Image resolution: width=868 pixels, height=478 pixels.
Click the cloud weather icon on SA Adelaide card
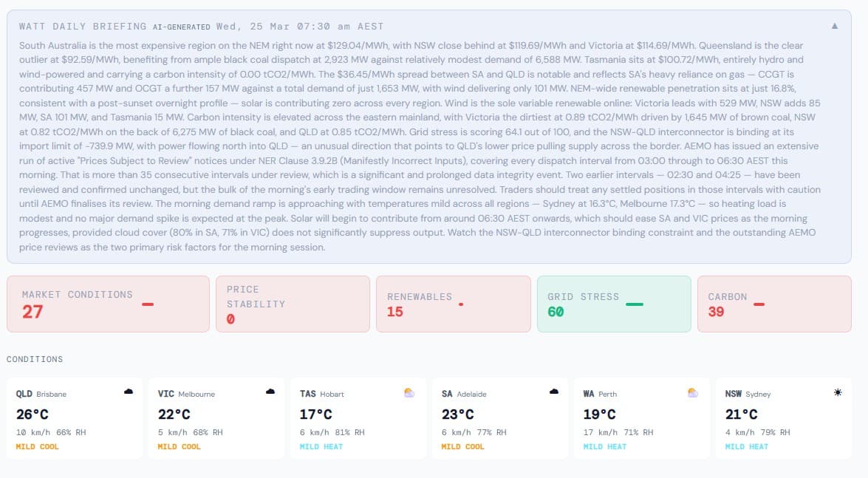(x=553, y=392)
